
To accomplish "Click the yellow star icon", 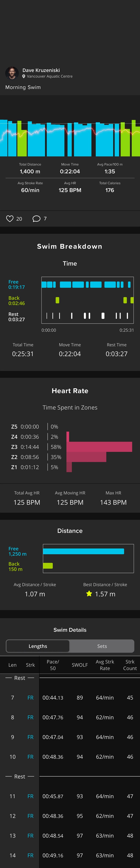I will click(x=89, y=593).
